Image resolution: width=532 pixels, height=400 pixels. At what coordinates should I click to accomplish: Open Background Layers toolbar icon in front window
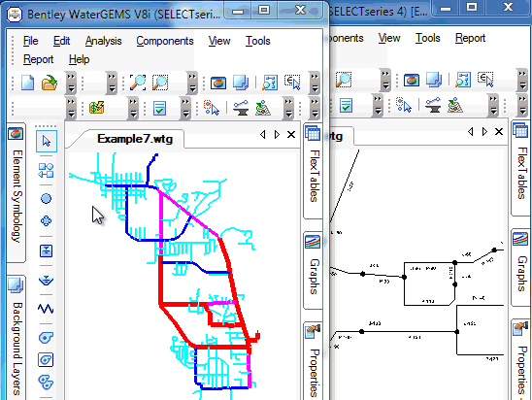pos(241,83)
